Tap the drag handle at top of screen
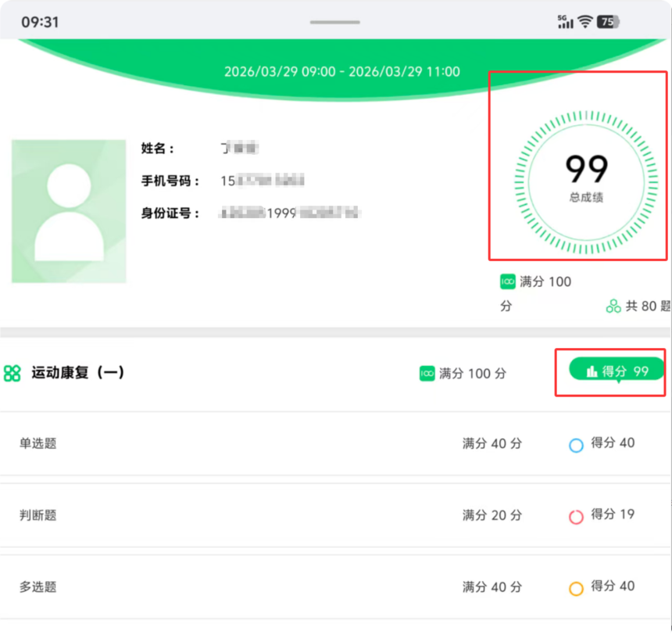 coord(334,22)
